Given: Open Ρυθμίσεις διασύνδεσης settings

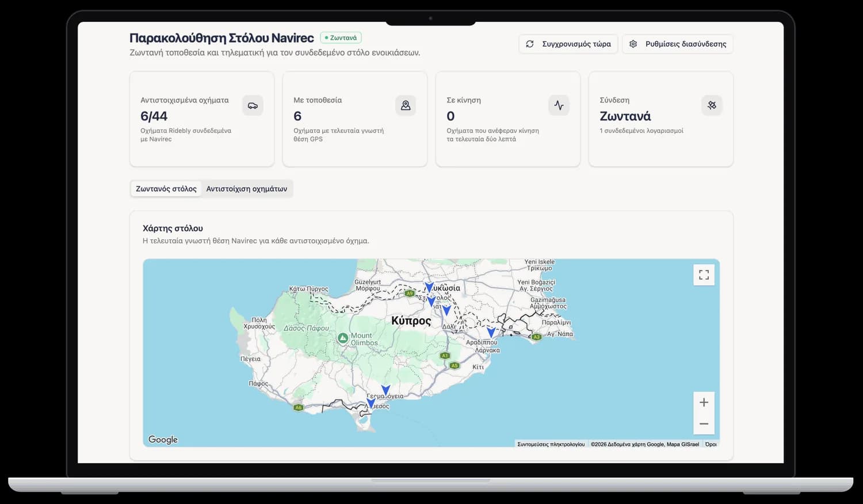Looking at the screenshot, I should click(x=678, y=44).
